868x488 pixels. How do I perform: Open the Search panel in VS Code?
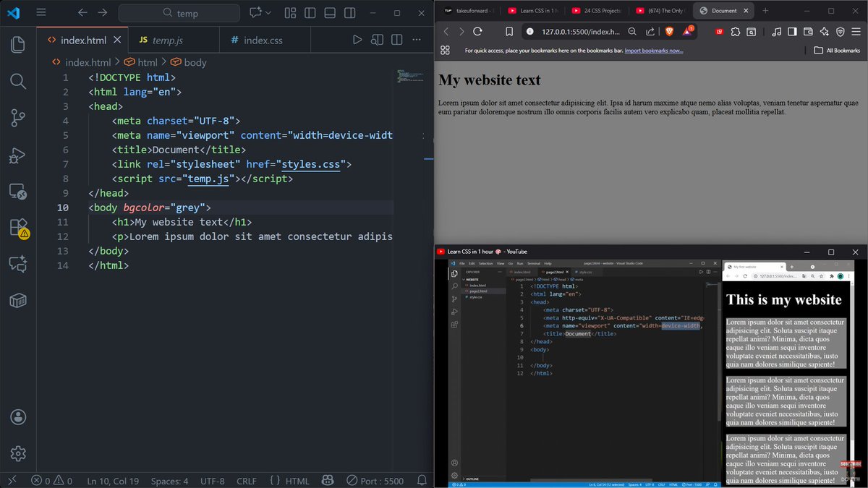click(x=18, y=81)
